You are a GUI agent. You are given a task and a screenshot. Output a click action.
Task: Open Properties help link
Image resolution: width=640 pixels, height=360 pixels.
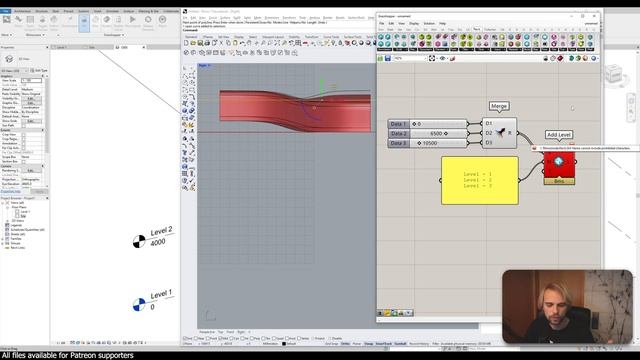coord(11,191)
